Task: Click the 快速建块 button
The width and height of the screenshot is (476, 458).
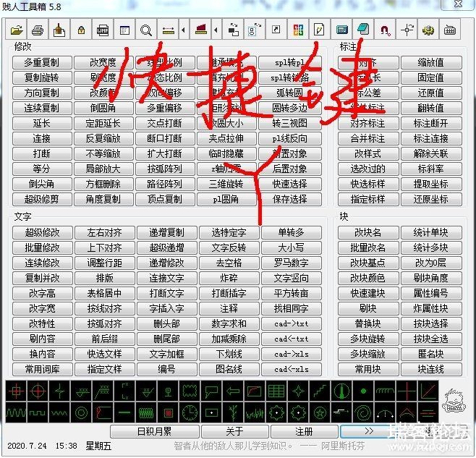Action: pyautogui.click(x=368, y=293)
